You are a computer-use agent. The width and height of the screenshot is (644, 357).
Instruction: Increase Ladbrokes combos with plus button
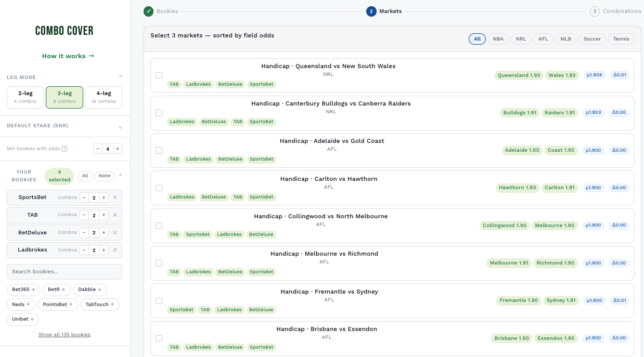point(104,250)
